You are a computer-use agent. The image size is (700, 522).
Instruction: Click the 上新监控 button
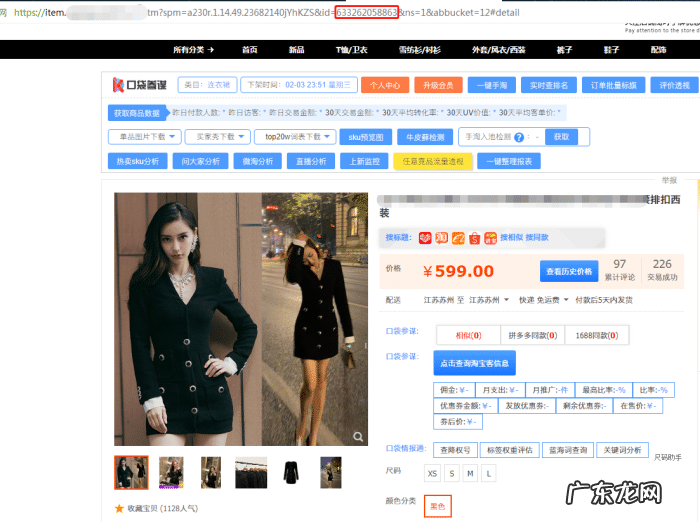364,161
